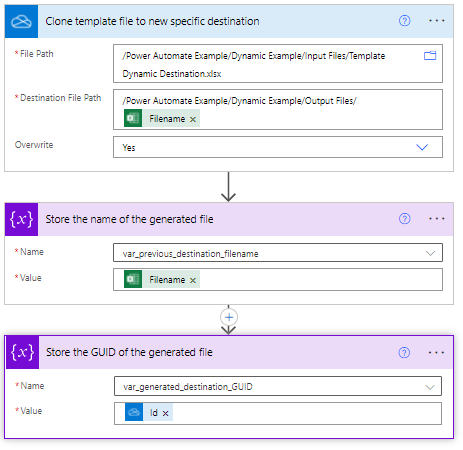463x450 pixels.
Task: Click OneDrive icon in Id token
Action: (134, 412)
